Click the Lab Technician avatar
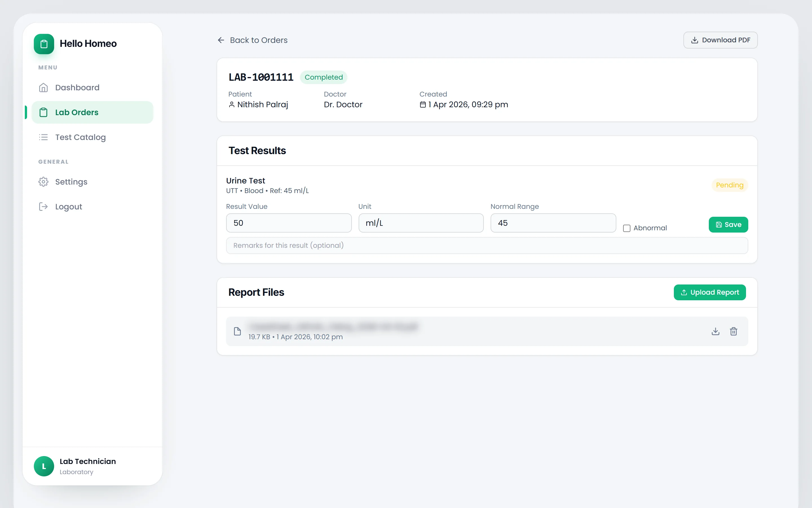 [x=44, y=466]
